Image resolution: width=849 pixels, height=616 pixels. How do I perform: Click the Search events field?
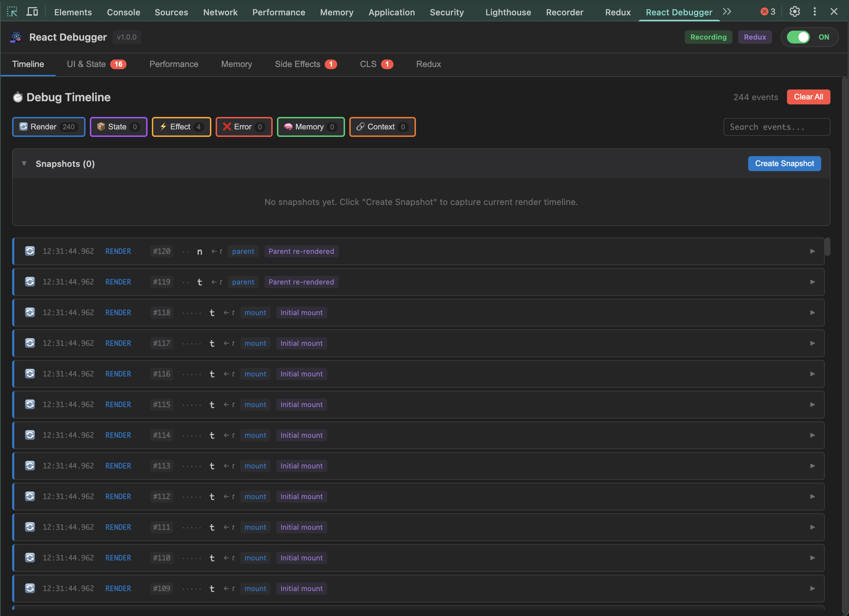[x=776, y=127]
